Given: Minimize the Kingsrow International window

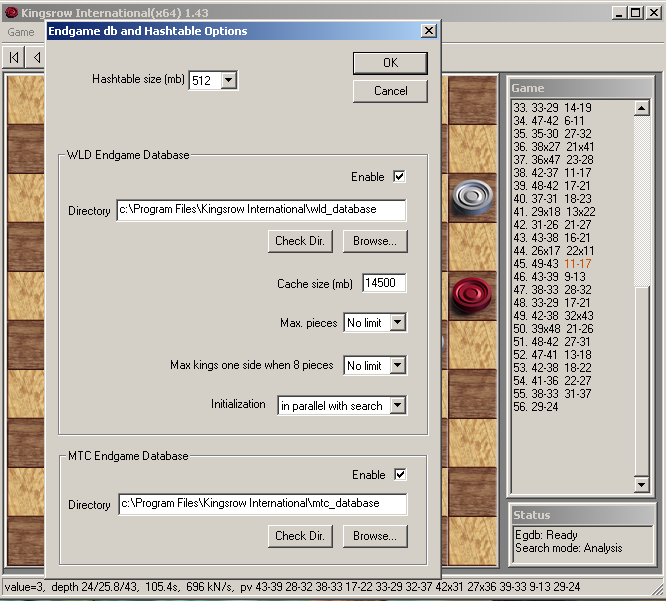Looking at the screenshot, I should click(x=619, y=13).
